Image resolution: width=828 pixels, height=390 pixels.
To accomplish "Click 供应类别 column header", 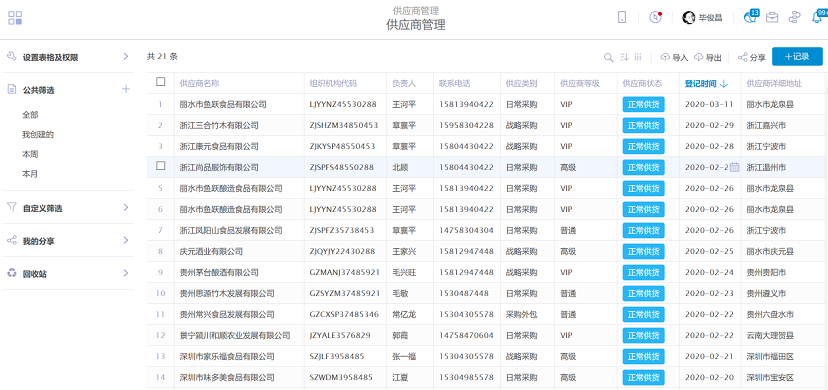I will (x=521, y=83).
